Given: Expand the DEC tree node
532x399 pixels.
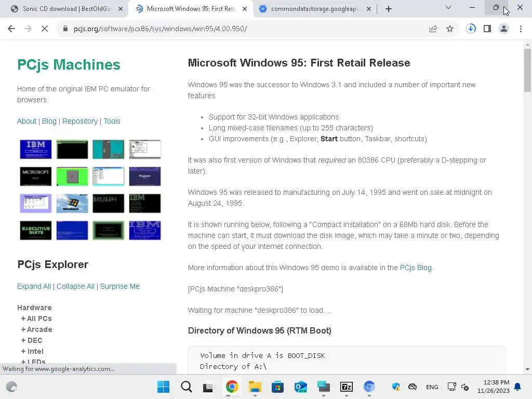Looking at the screenshot, I should point(32,340).
